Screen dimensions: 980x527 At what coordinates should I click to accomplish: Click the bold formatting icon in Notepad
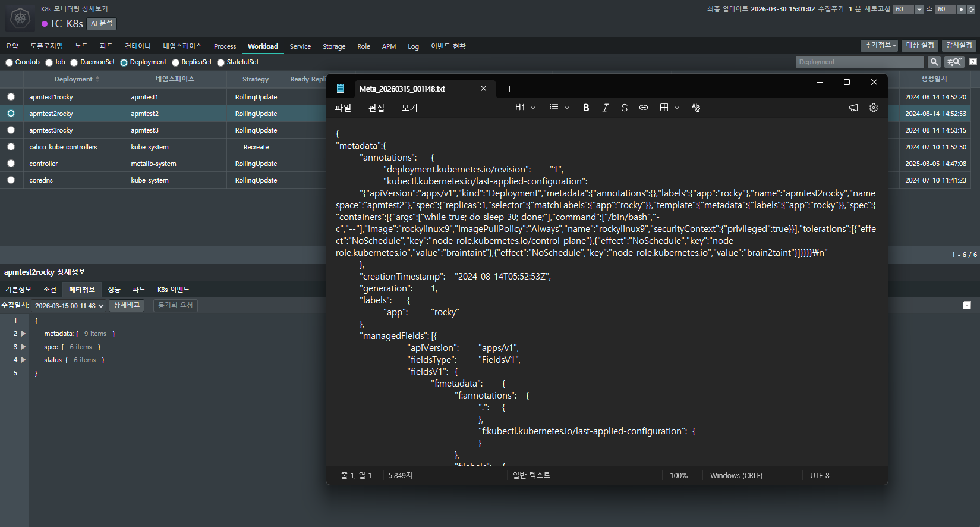[x=586, y=108]
